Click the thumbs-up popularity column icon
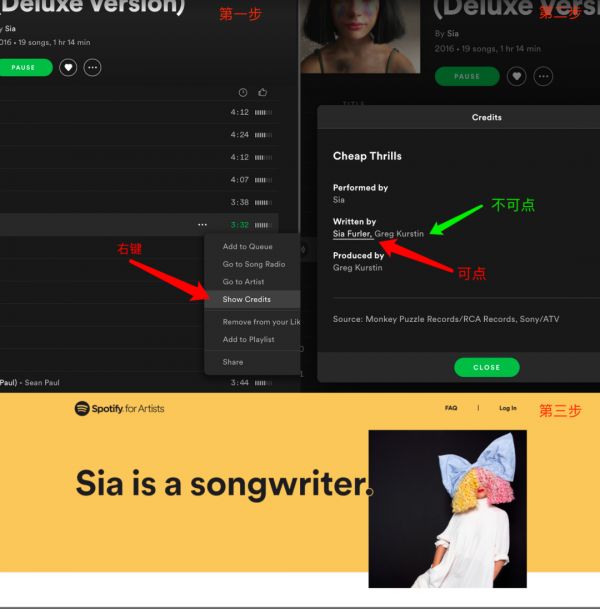 coord(263,92)
